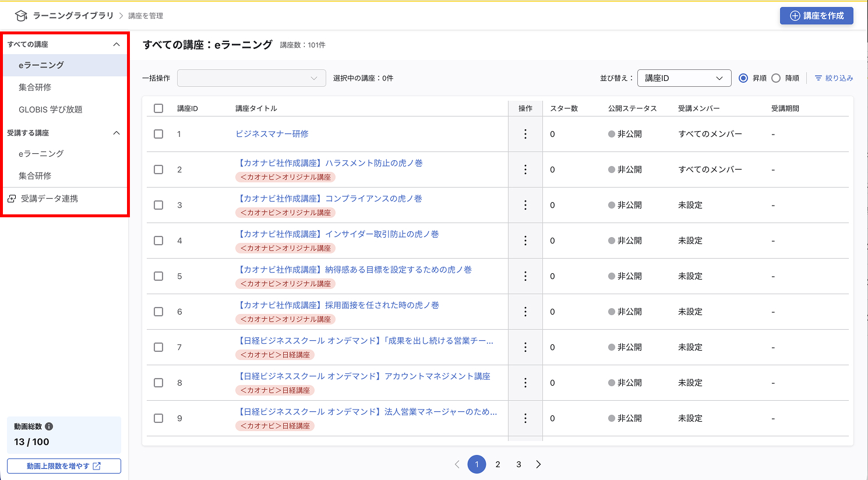Click the 受講メンバー column header
This screenshot has height=480, width=868.
[x=699, y=108]
